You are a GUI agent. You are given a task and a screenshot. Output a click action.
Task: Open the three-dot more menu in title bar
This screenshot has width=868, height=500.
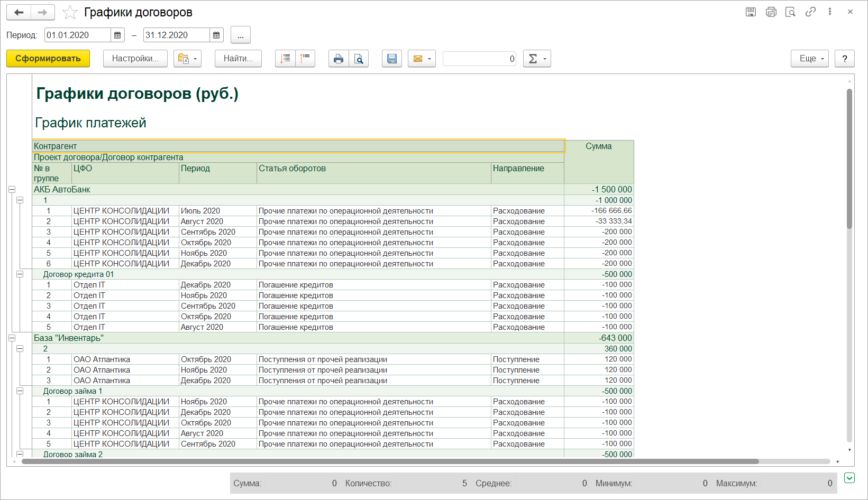[830, 12]
